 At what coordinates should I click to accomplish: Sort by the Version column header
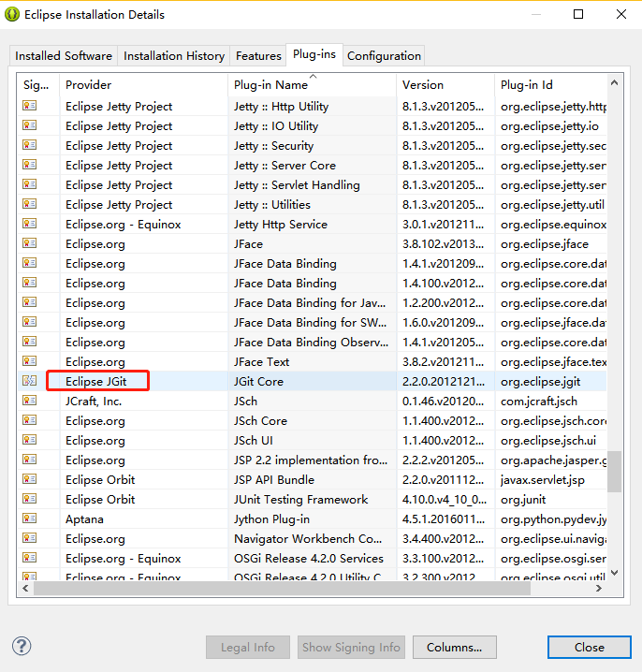click(445, 85)
